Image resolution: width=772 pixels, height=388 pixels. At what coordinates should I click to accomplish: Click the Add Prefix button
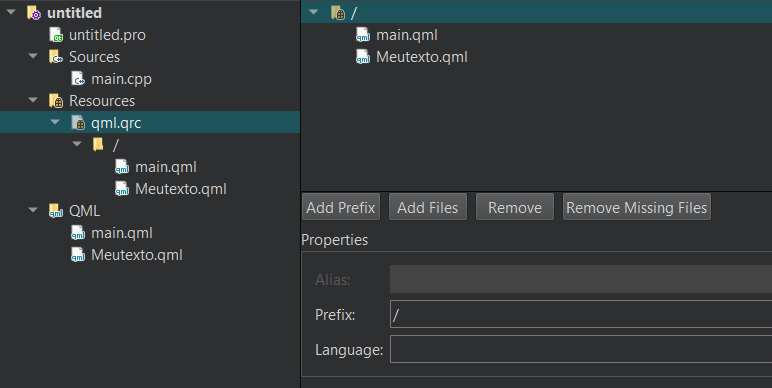(x=341, y=207)
